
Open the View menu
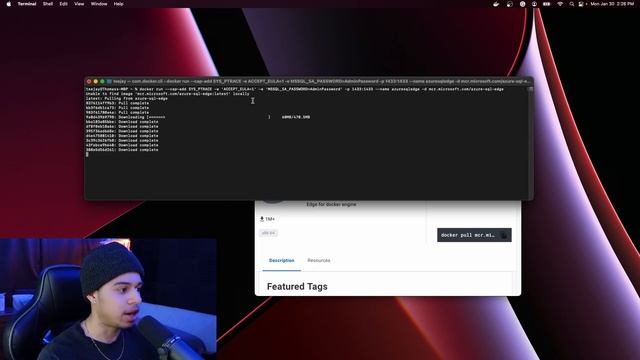click(79, 4)
